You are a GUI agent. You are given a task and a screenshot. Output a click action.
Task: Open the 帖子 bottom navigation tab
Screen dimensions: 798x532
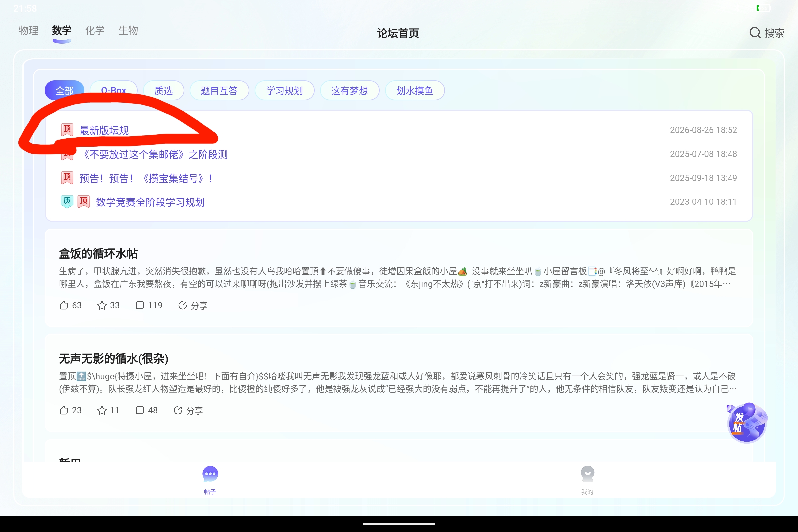pyautogui.click(x=210, y=480)
